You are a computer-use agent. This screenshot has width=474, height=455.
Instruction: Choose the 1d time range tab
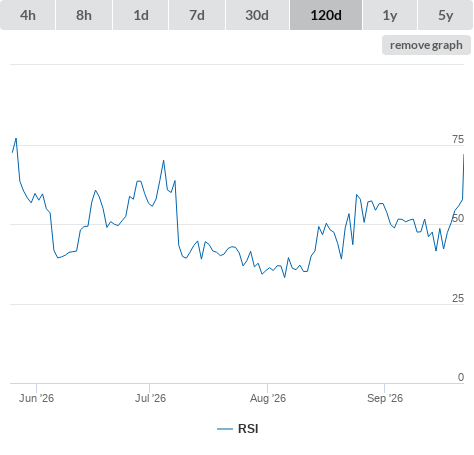[x=141, y=15]
